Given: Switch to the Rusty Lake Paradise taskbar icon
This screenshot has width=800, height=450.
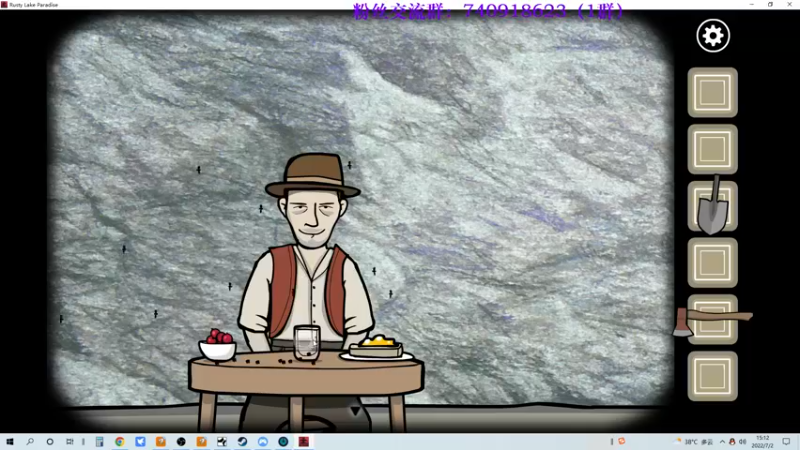Looking at the screenshot, I should click(304, 442).
